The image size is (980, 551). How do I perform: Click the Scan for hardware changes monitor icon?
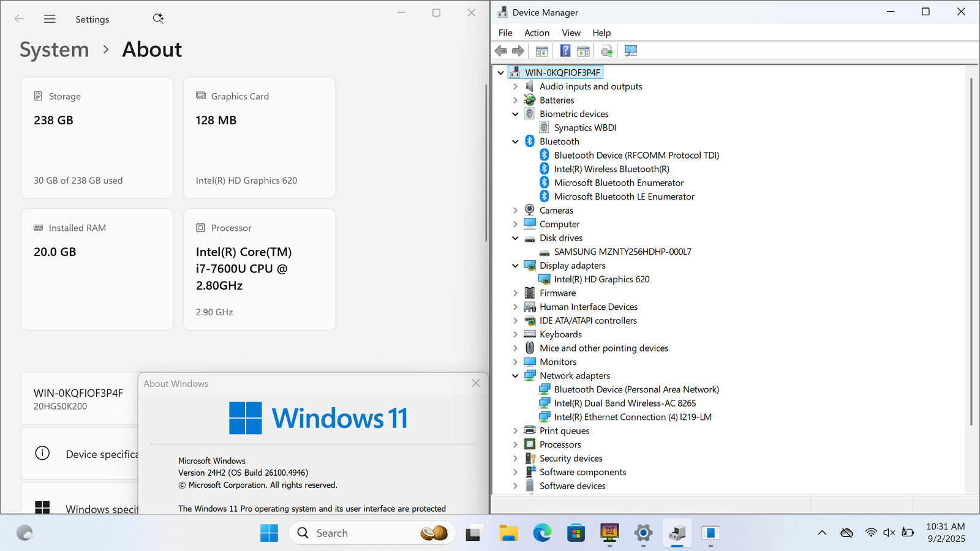click(x=631, y=51)
